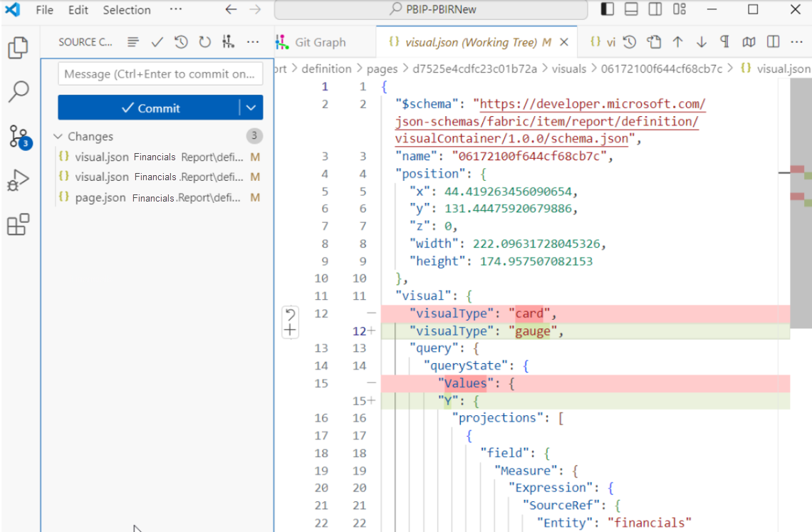Open the Run and Debug view
812x532 pixels.
point(18,181)
